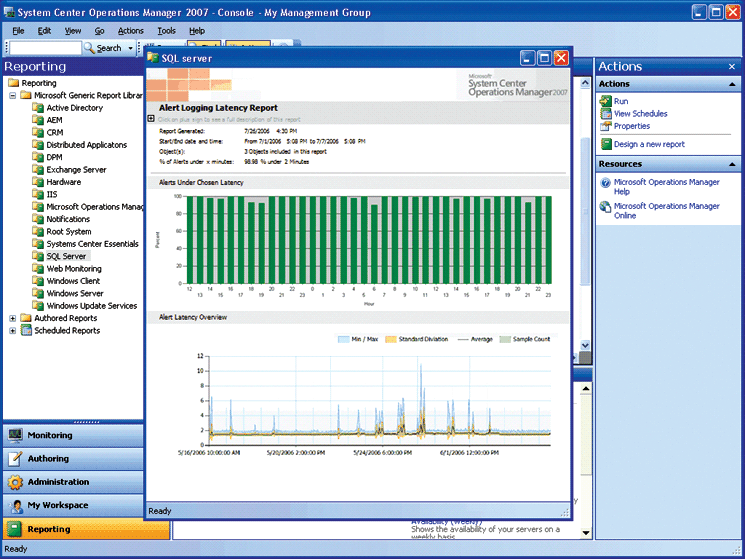Select the Root System folder icon
Image resolution: width=745 pixels, height=559 pixels.
38,231
